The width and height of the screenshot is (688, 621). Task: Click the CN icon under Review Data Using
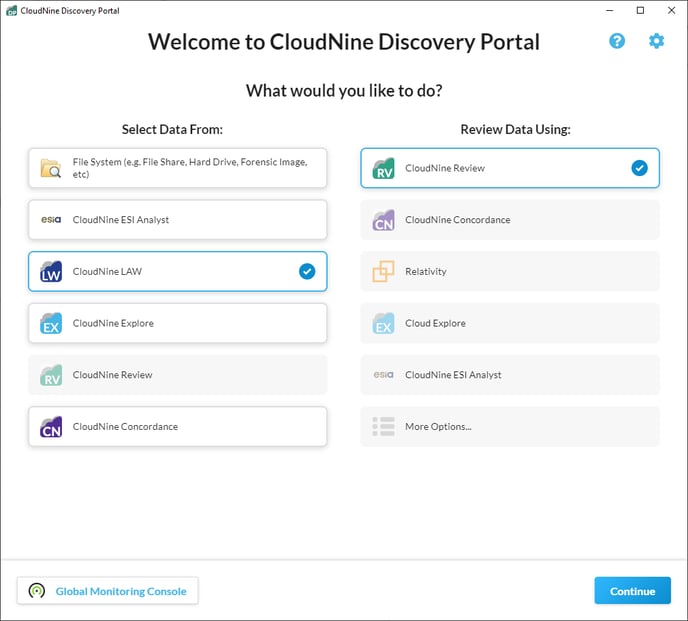click(x=383, y=220)
